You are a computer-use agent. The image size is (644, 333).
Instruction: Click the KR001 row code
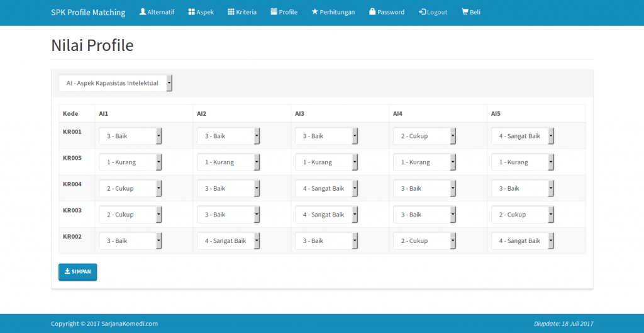72,132
